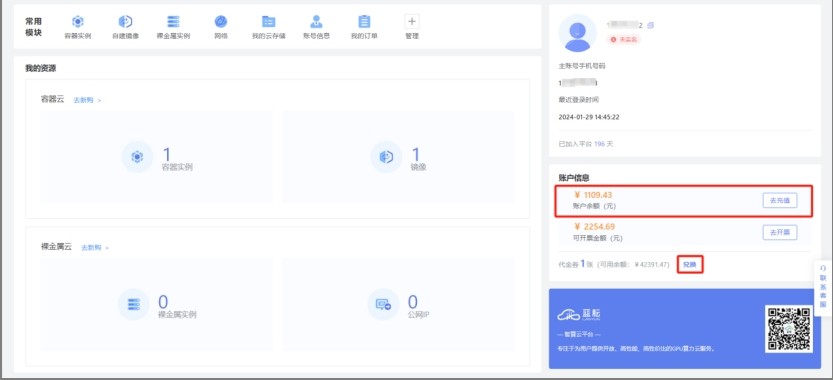Click 去新购 link beside 裸金属云
The width and height of the screenshot is (833, 380).
pyautogui.click(x=95, y=247)
